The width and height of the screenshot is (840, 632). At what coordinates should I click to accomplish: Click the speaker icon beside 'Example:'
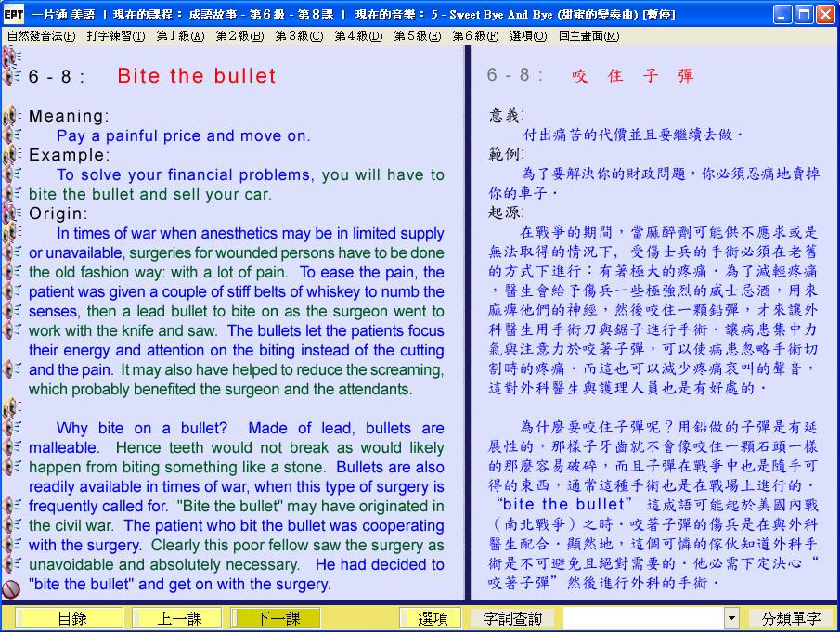tap(12, 155)
